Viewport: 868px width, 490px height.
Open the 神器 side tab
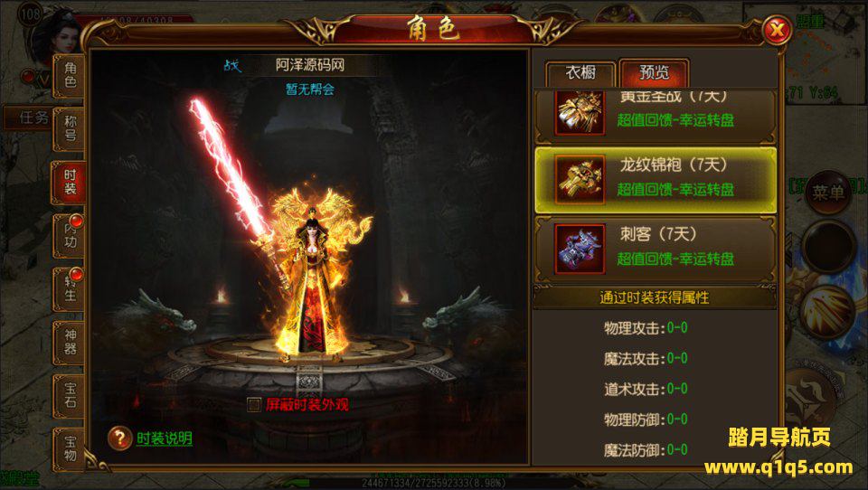69,342
